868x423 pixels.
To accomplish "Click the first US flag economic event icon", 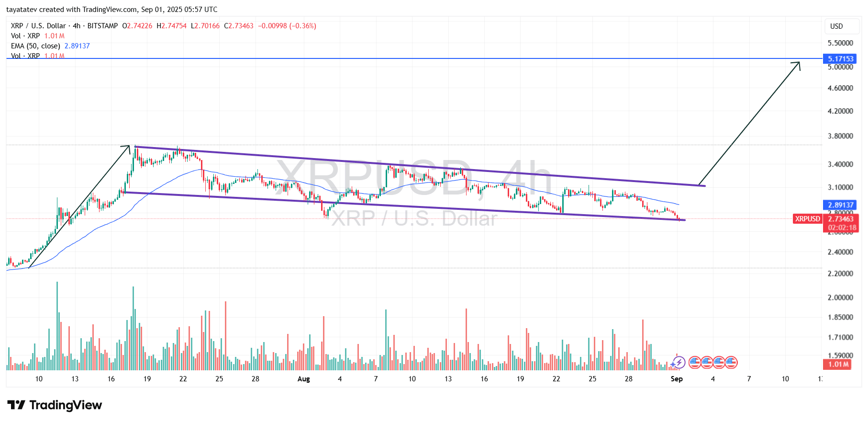I will (695, 362).
